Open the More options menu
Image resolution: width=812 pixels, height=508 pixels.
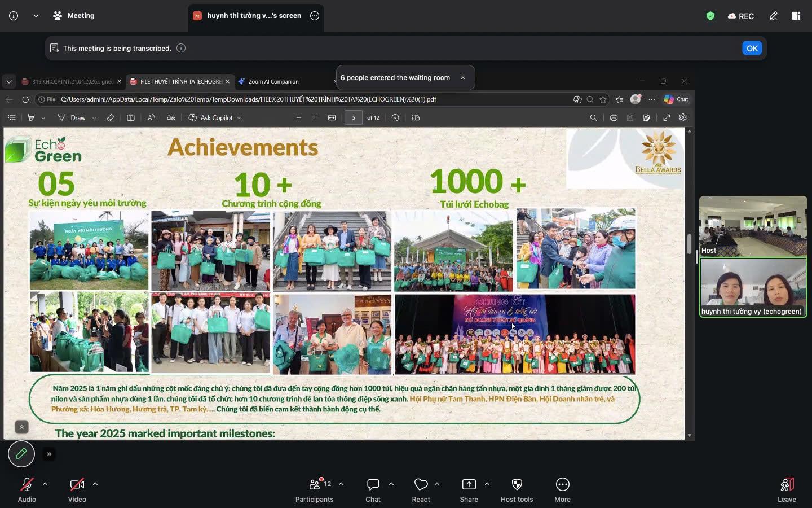pos(562,485)
